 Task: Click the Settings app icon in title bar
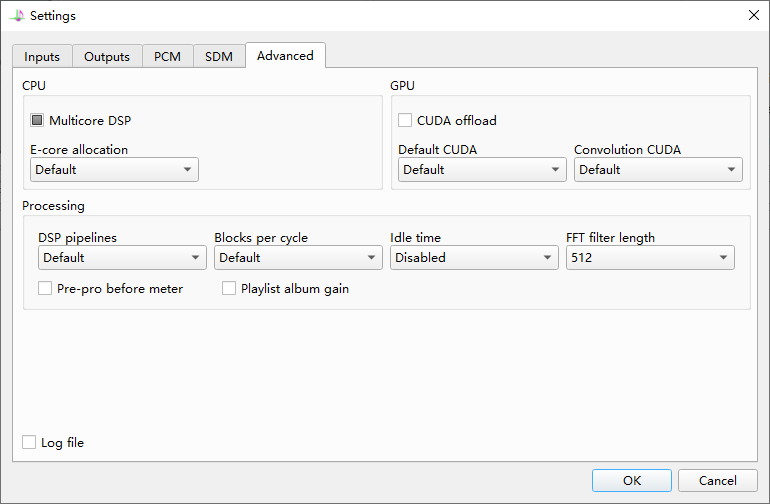(17, 15)
